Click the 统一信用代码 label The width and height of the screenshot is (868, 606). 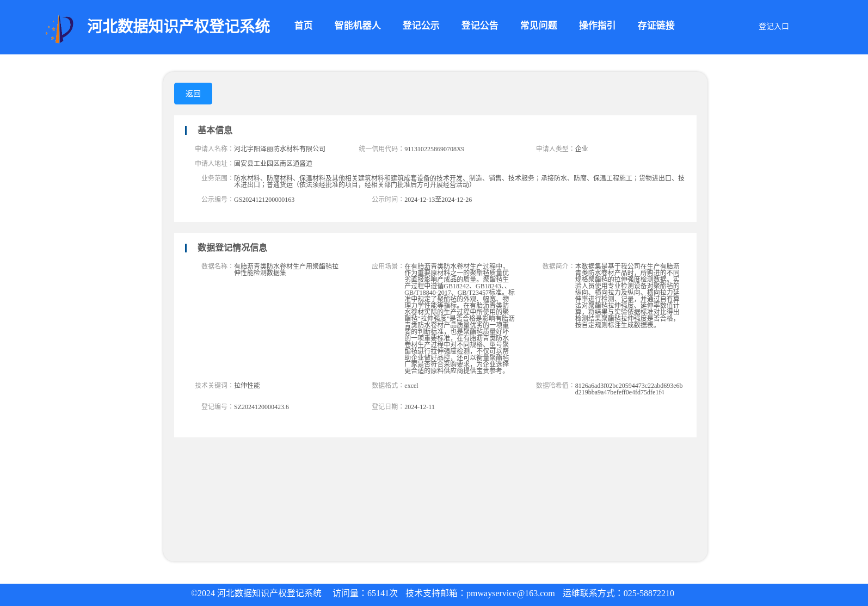[x=381, y=149]
